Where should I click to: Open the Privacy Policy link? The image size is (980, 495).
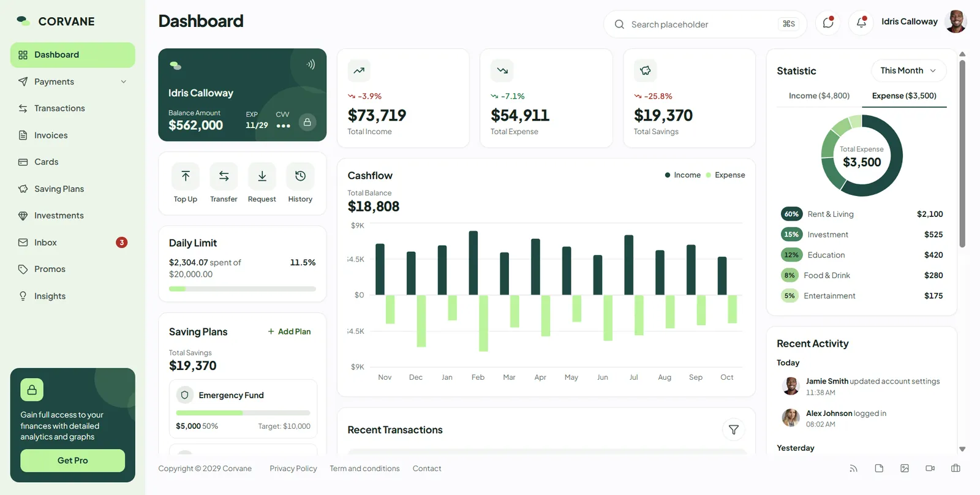(293, 469)
